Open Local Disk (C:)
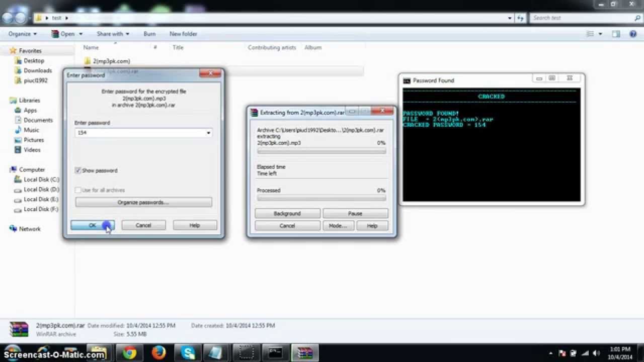 pos(41,179)
